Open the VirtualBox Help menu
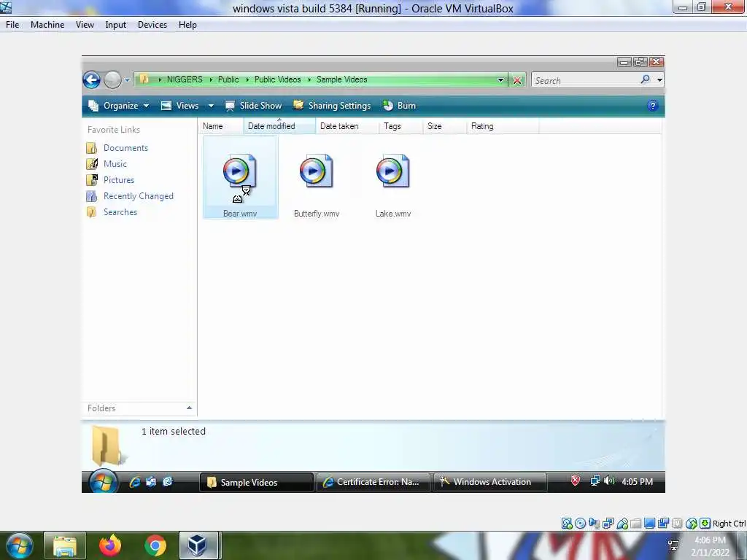 tap(187, 25)
